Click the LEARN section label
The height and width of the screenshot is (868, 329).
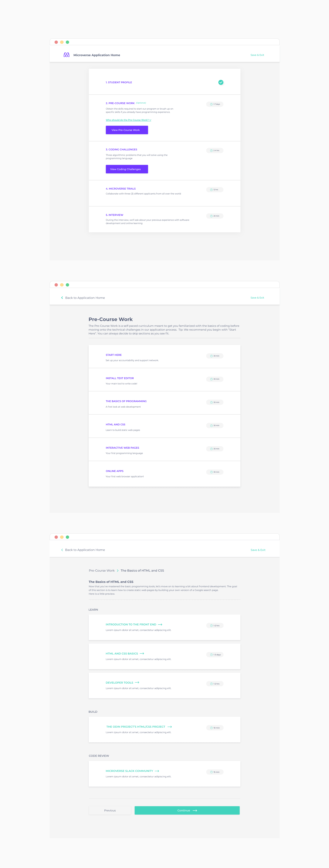pos(93,610)
